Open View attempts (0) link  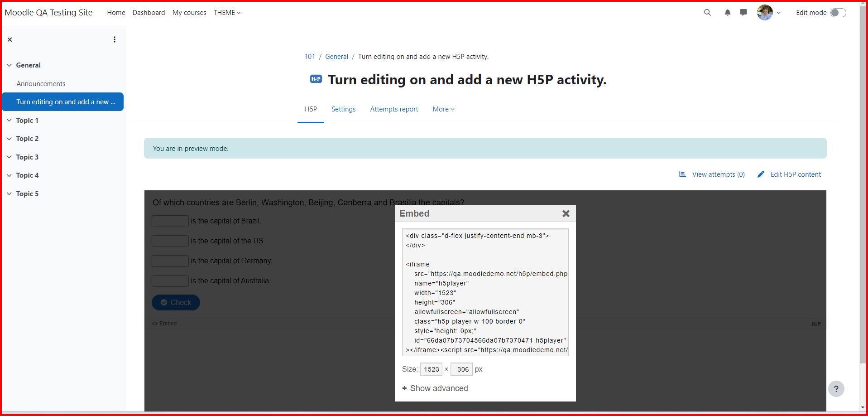[718, 174]
